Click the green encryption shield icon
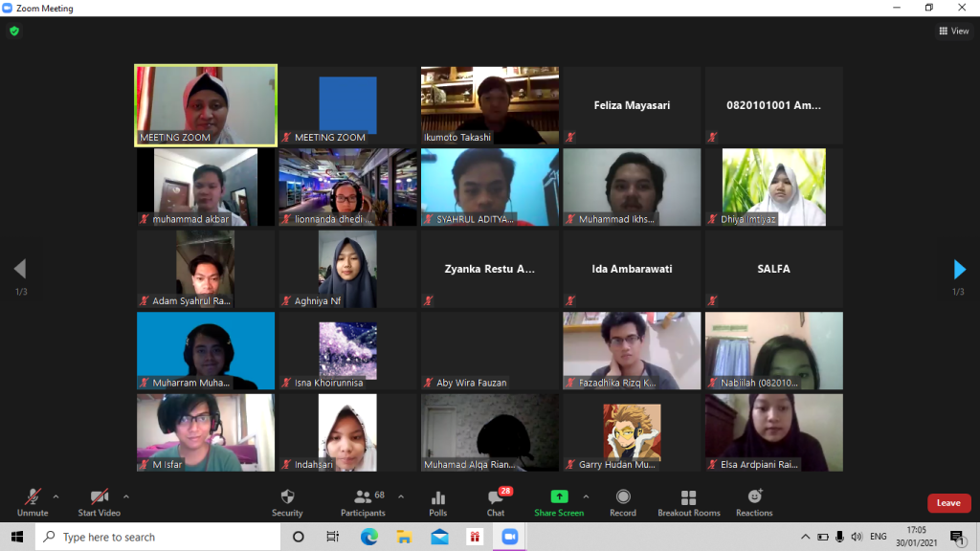Viewport: 980px width, 551px height. 14,31
